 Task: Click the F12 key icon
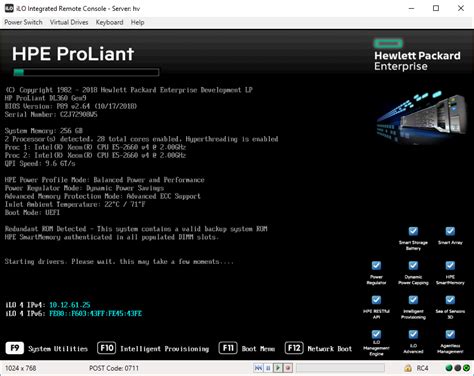coord(294,348)
